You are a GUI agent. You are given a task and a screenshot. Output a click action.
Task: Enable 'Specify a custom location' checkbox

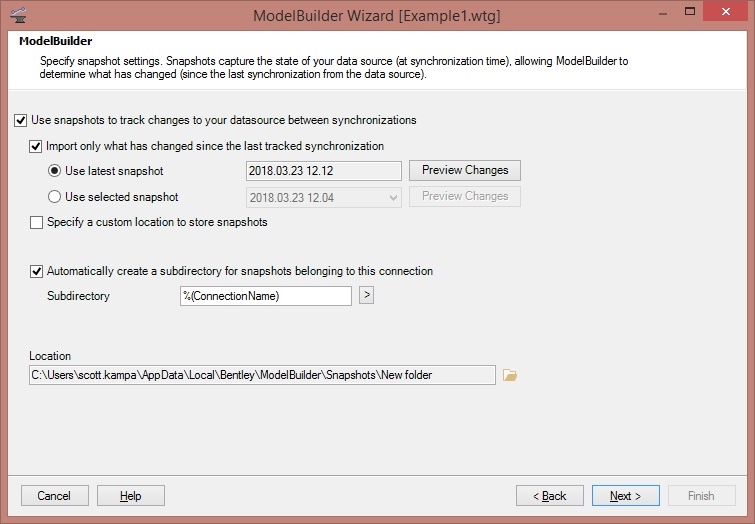(36, 223)
